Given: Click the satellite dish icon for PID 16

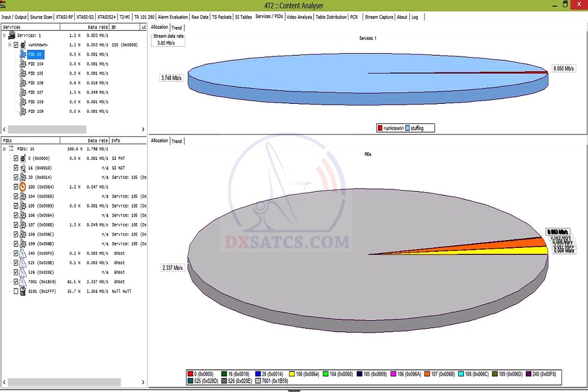Looking at the screenshot, I should point(23,168).
